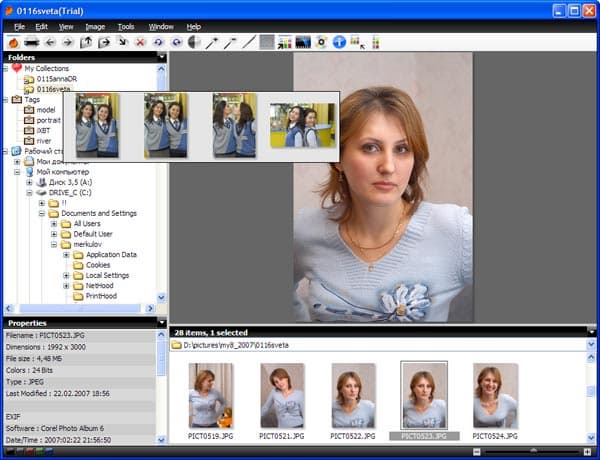This screenshot has width=600, height=460.
Task: Click zoom-in icon in bottom status bar
Action: (587, 452)
